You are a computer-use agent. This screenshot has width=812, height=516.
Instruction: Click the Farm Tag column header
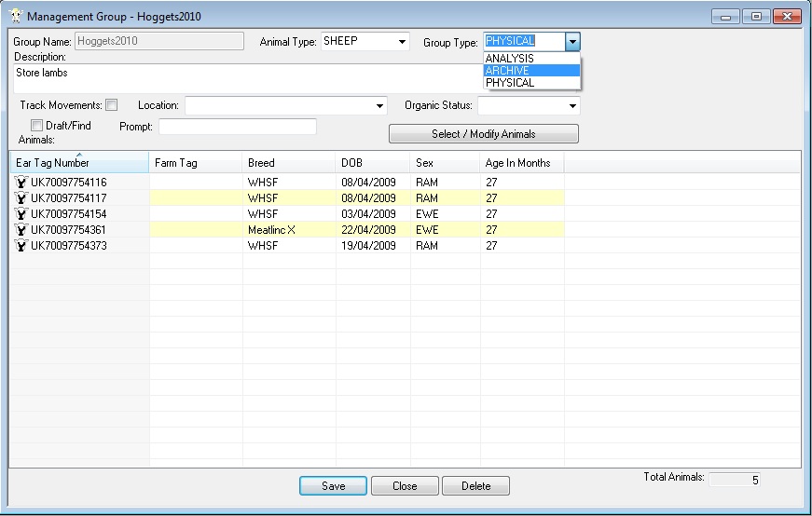click(195, 162)
